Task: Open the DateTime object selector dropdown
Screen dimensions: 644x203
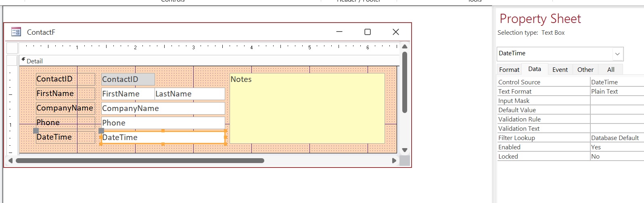Action: coord(617,54)
